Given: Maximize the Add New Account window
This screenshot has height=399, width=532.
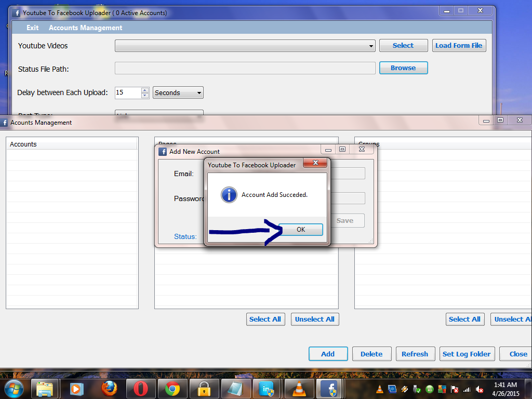Looking at the screenshot, I should click(342, 149).
